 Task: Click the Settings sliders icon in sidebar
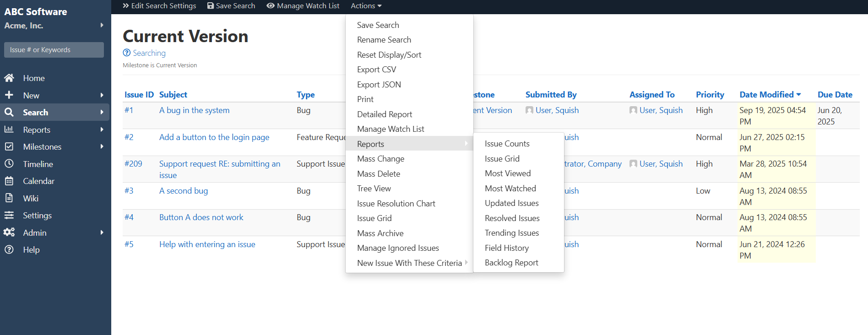pyautogui.click(x=9, y=215)
